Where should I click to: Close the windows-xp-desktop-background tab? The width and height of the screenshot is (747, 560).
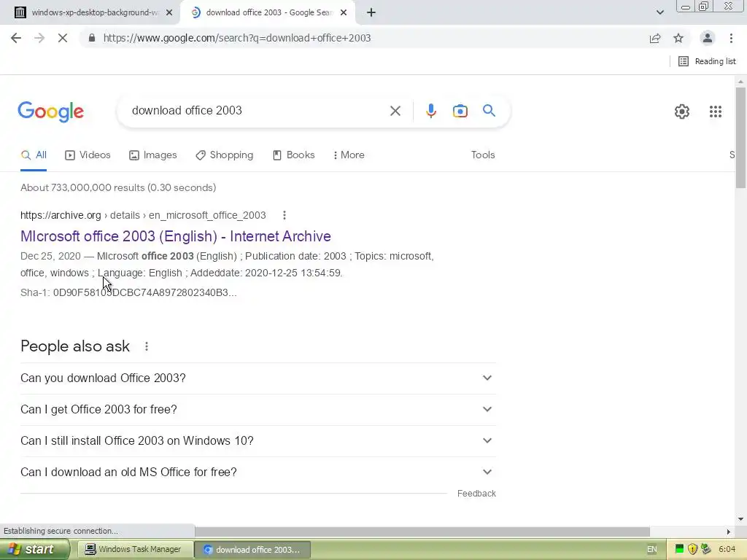(x=169, y=12)
